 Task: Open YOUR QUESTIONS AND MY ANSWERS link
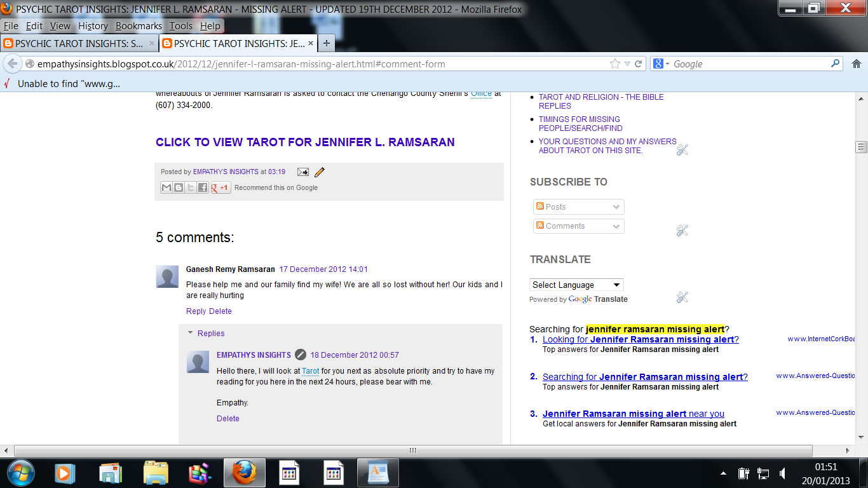(607, 146)
